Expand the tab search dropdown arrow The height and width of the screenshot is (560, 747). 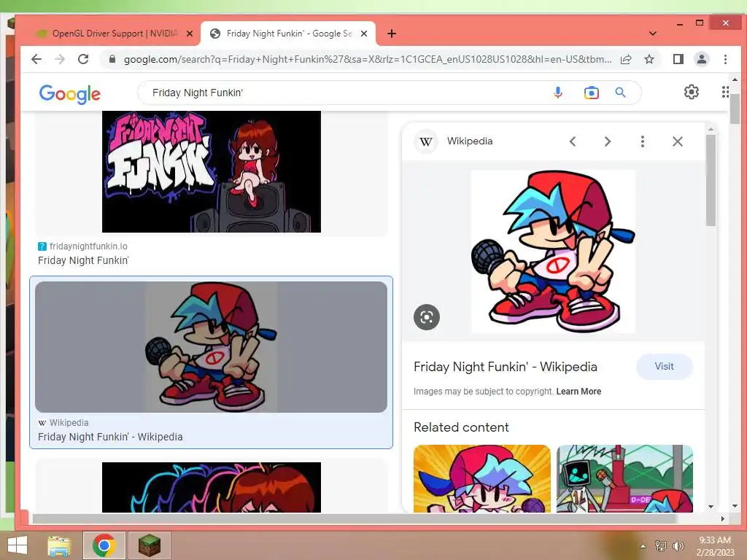click(653, 34)
